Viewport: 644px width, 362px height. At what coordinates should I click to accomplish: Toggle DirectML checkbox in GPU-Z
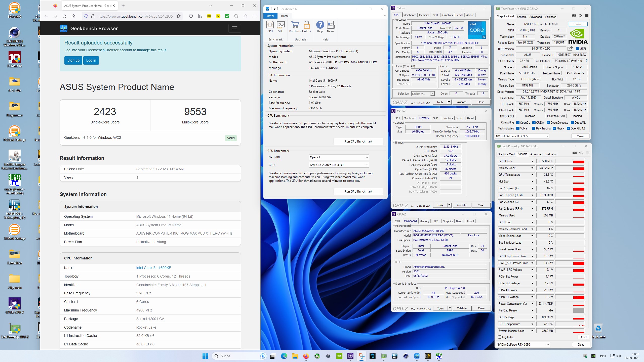pyautogui.click(x=573, y=123)
